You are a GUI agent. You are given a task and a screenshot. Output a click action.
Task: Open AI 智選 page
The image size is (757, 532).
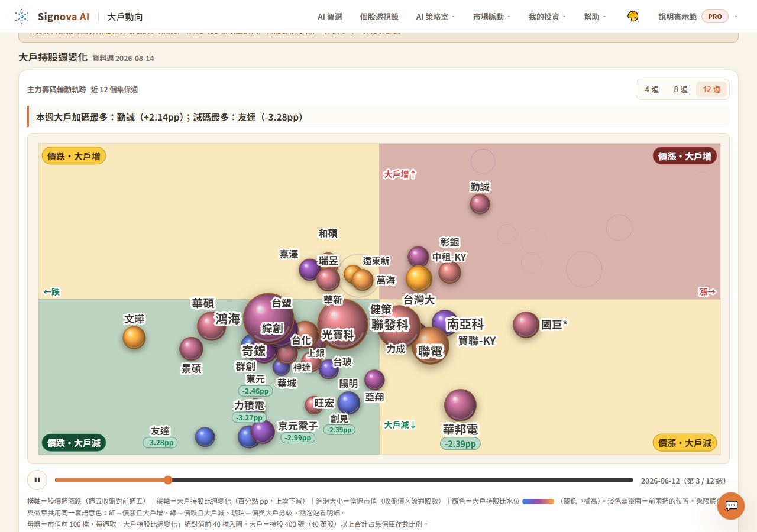(330, 17)
